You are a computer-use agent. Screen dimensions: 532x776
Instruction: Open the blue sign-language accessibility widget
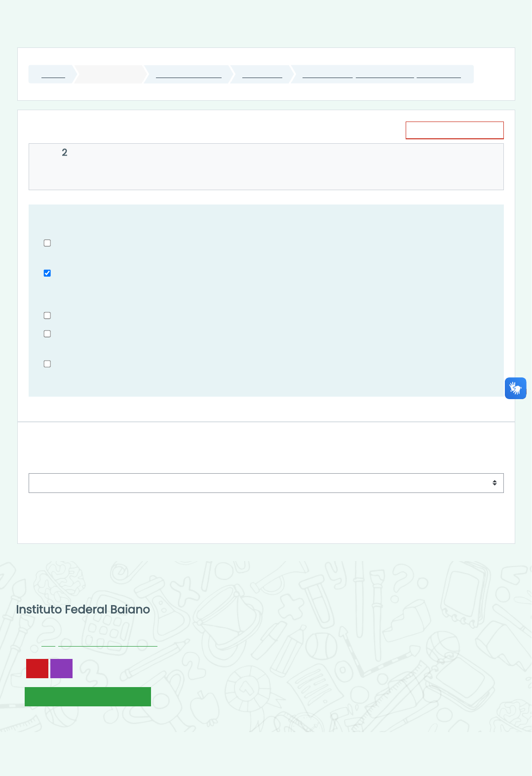515,388
